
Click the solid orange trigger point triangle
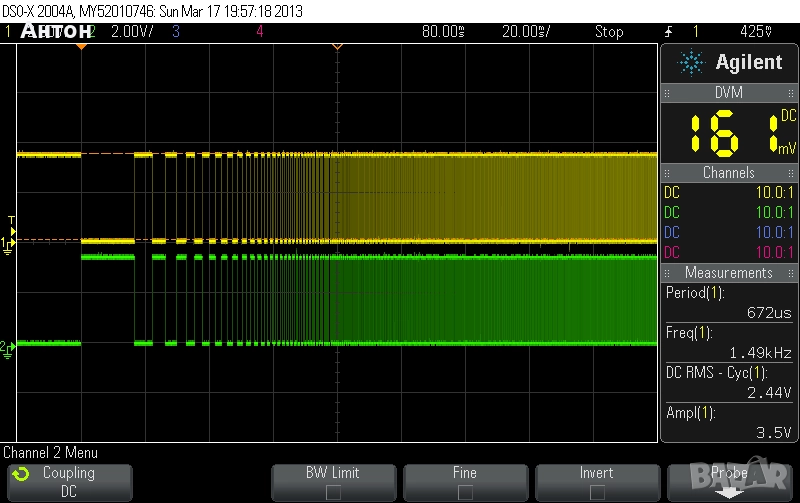pyautogui.click(x=81, y=46)
